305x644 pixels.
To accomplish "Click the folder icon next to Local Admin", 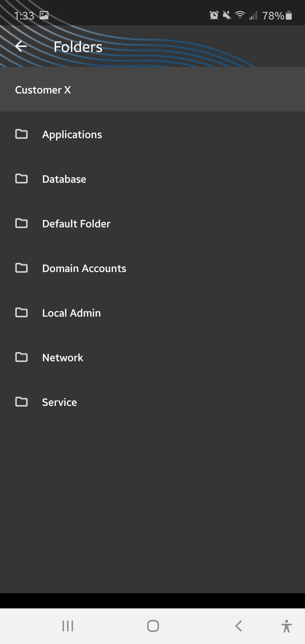I will click(21, 313).
